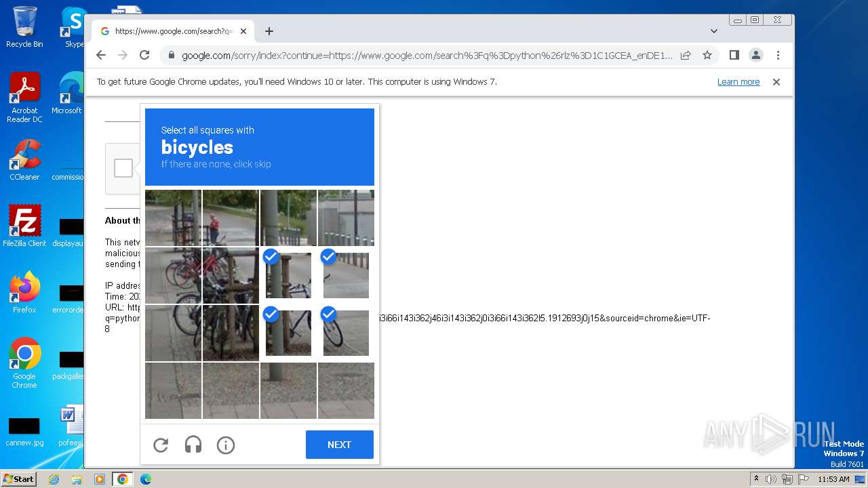Click the NEXT button in captcha

[x=339, y=445]
